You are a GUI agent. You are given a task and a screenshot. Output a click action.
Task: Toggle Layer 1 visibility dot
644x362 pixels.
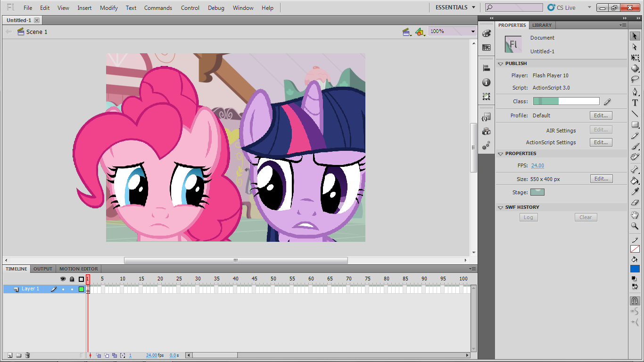(63, 289)
